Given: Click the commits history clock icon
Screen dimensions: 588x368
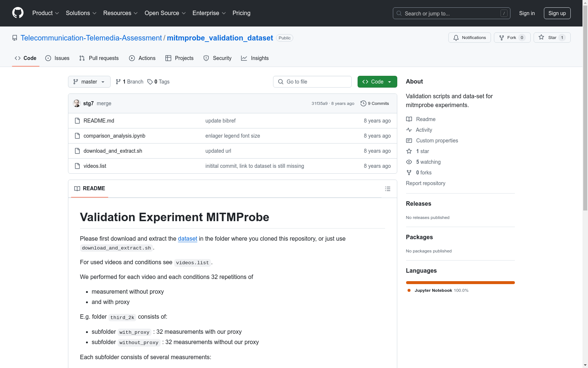Looking at the screenshot, I should pyautogui.click(x=363, y=103).
